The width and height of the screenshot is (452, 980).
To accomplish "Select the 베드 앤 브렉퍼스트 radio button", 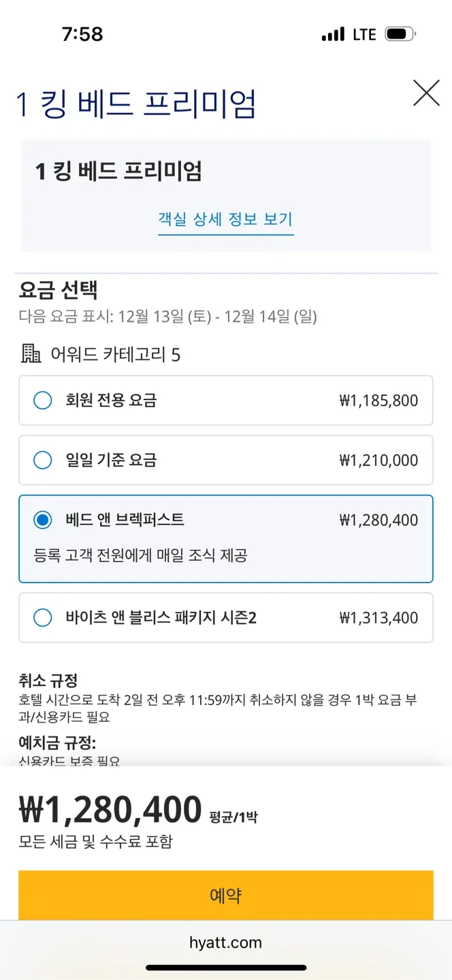I will [43, 520].
